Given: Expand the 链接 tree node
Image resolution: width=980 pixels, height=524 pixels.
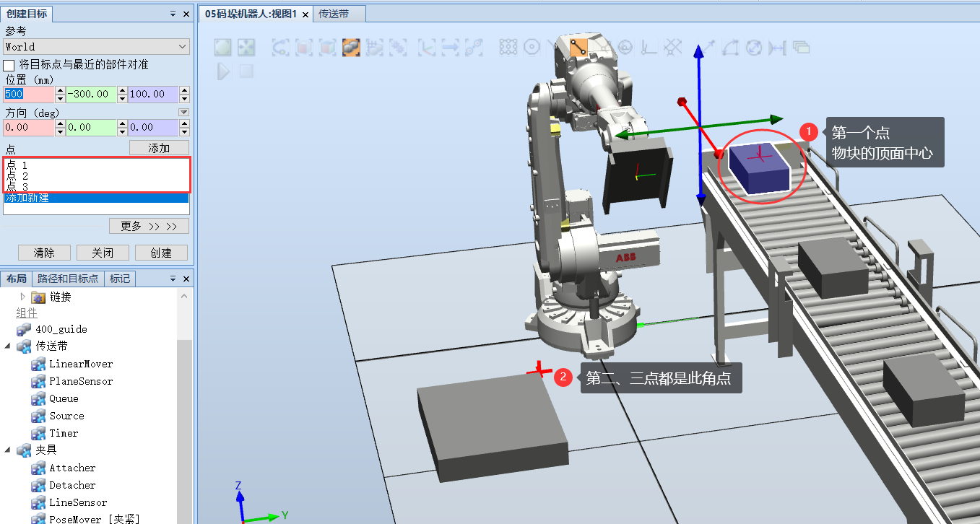Looking at the screenshot, I should [22, 298].
